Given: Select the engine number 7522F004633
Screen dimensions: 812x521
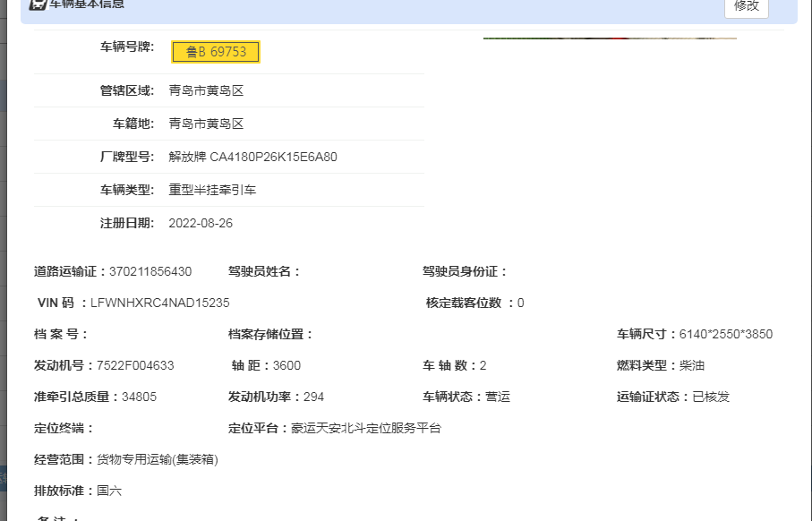Looking at the screenshot, I should (x=135, y=365).
